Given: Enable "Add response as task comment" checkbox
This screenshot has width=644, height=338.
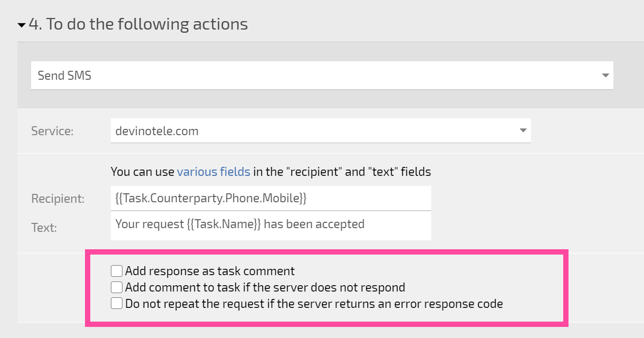Looking at the screenshot, I should click(x=117, y=271).
